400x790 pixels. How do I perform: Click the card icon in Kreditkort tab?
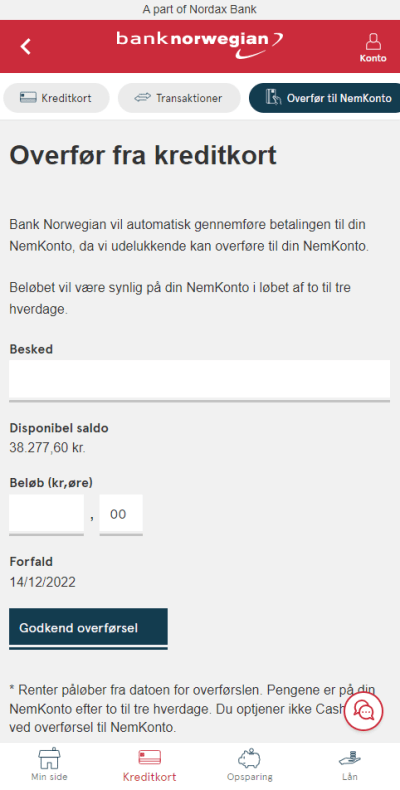(x=28, y=98)
